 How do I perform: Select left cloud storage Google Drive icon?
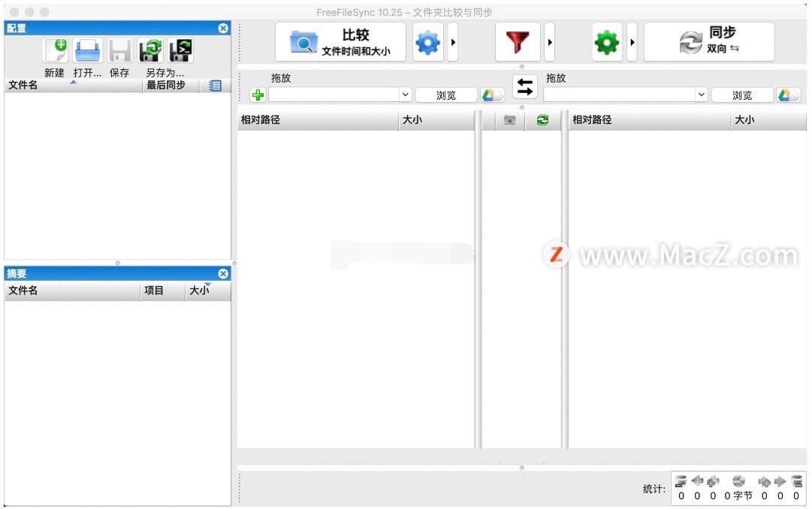pos(492,95)
